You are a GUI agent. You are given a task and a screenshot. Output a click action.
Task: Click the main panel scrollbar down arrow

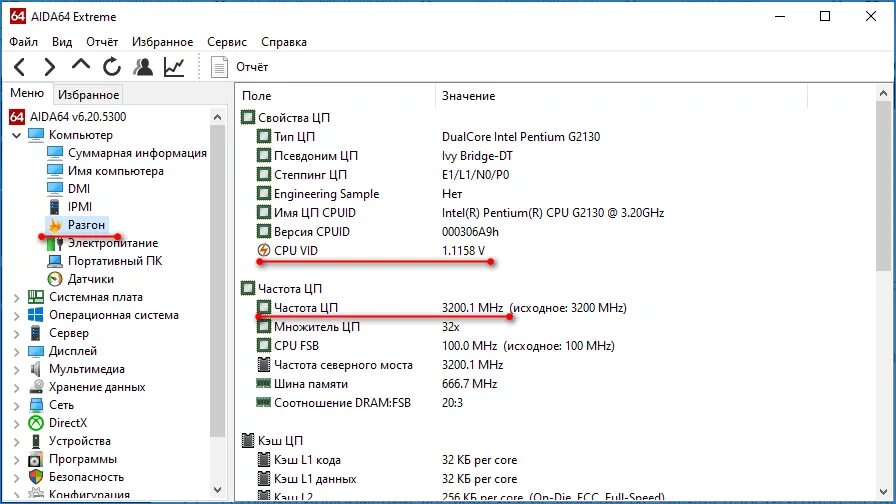pyautogui.click(x=883, y=491)
